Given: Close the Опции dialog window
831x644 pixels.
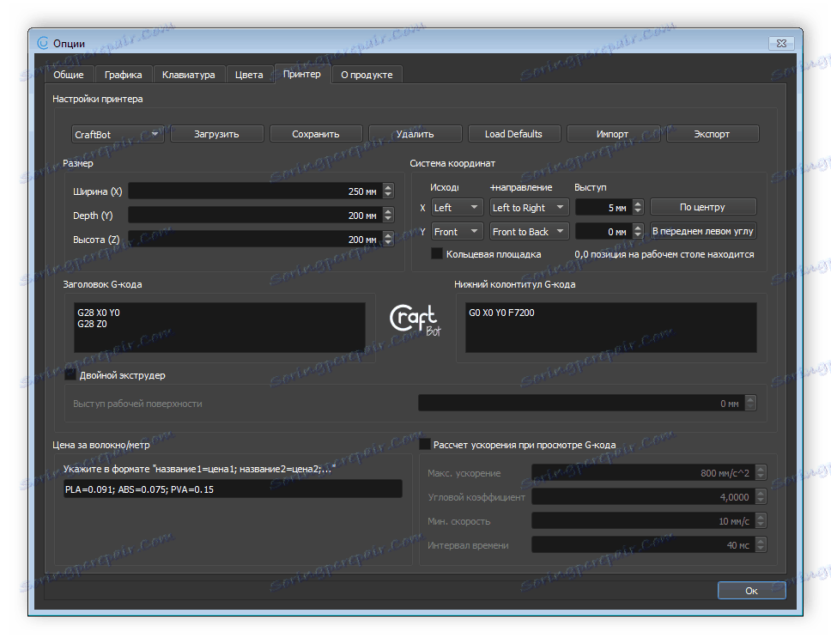Looking at the screenshot, I should coord(782,42).
